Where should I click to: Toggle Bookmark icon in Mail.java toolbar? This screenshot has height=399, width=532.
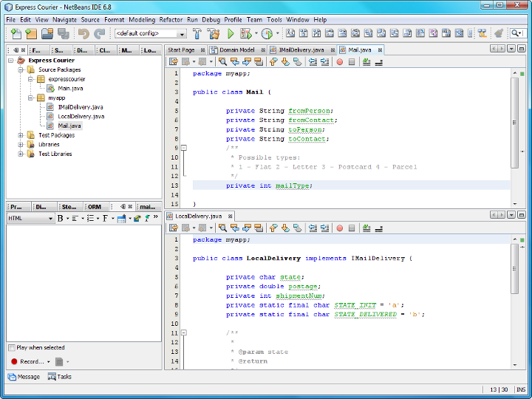click(298, 62)
